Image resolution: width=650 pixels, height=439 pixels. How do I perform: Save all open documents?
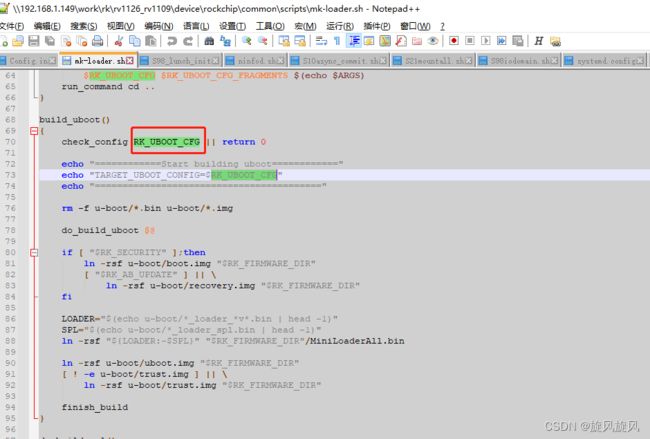tap(50, 41)
